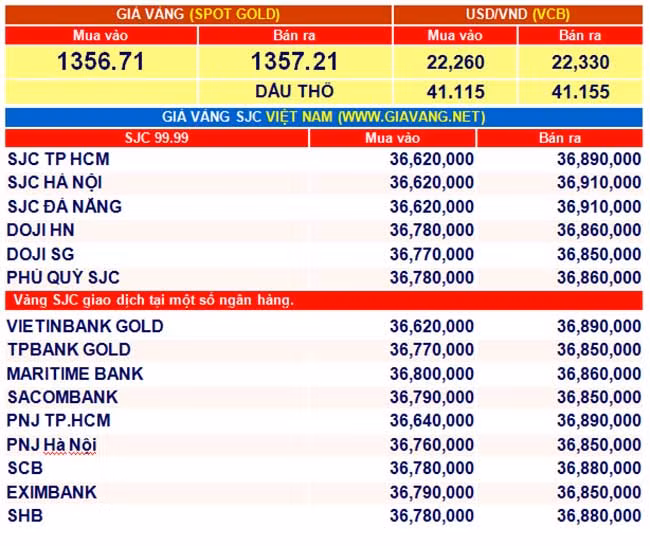Select SCB sell price 36,880,000
Viewport: 650px width, 546px height.
click(599, 468)
